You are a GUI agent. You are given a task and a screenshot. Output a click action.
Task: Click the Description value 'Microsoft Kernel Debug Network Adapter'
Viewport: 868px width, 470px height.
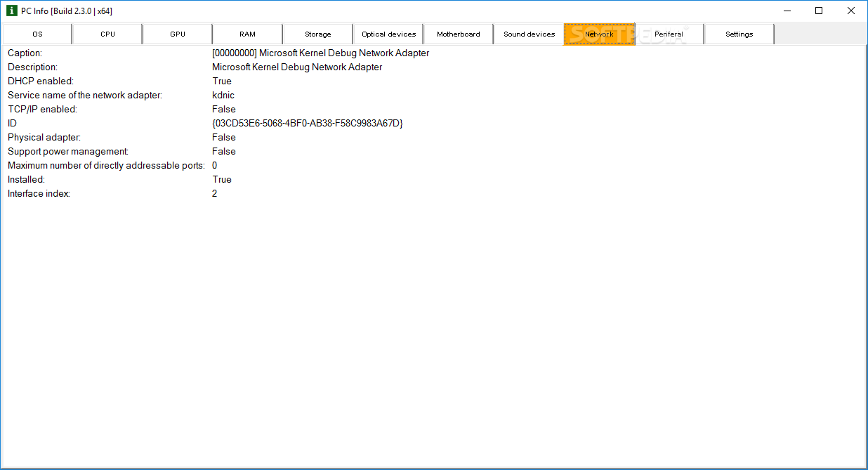point(297,67)
